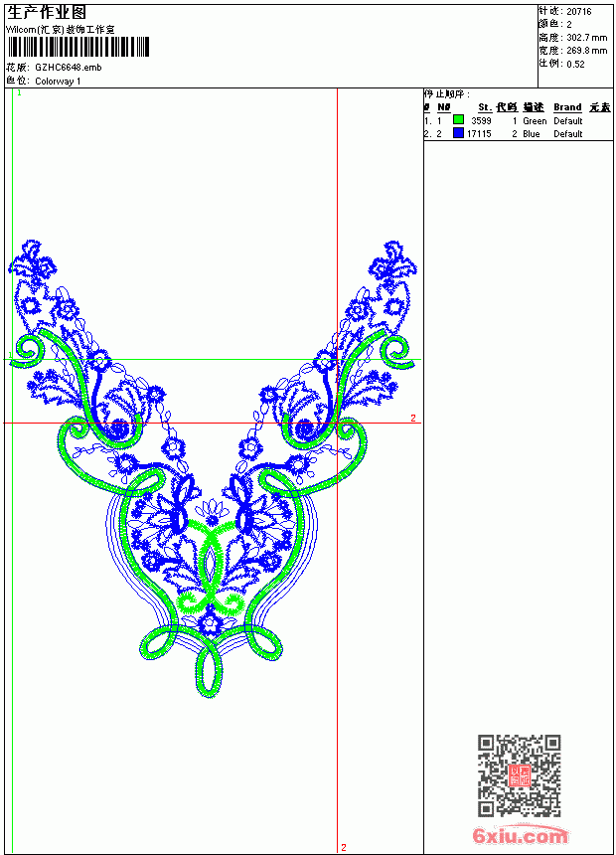The height and width of the screenshot is (855, 616).
Task: Click the Brand column header
Action: 567,107
